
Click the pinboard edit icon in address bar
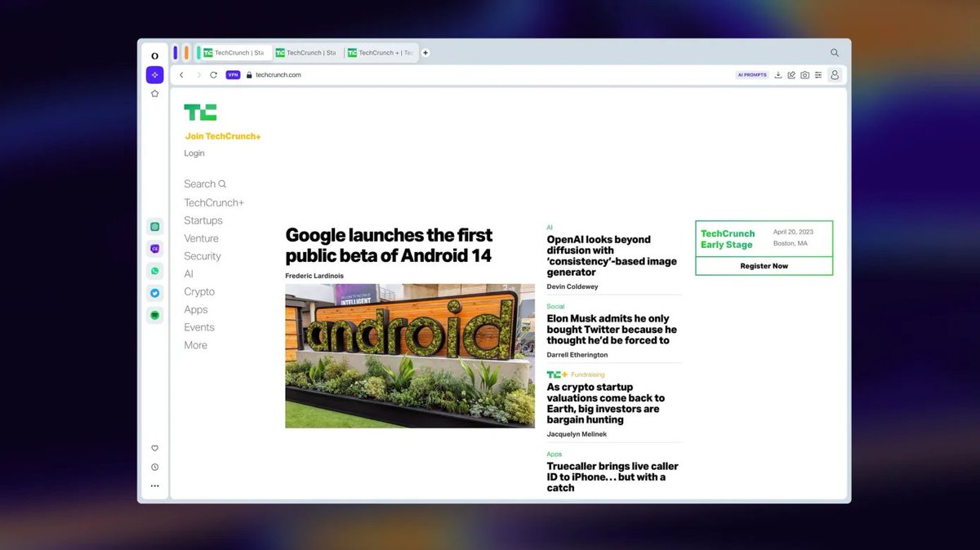pyautogui.click(x=791, y=75)
